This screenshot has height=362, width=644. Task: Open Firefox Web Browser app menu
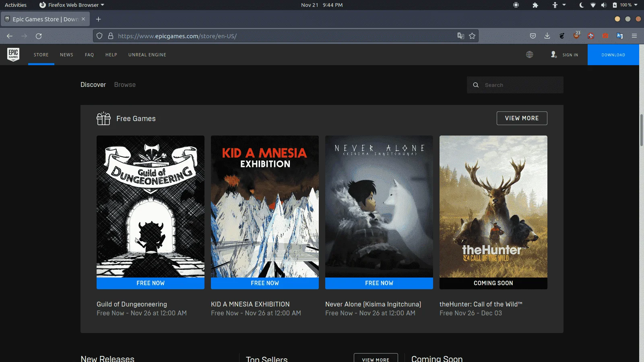point(72,5)
